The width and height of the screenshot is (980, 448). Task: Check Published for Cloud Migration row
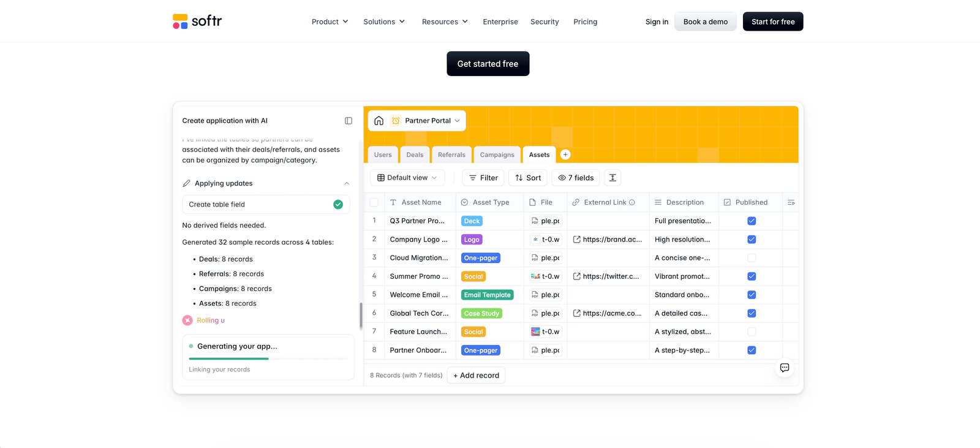tap(752, 258)
